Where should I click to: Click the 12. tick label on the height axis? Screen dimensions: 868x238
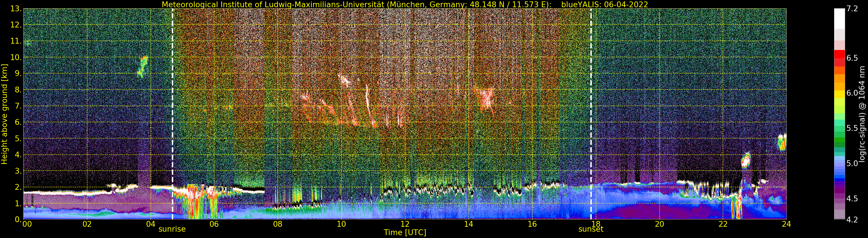(16, 25)
